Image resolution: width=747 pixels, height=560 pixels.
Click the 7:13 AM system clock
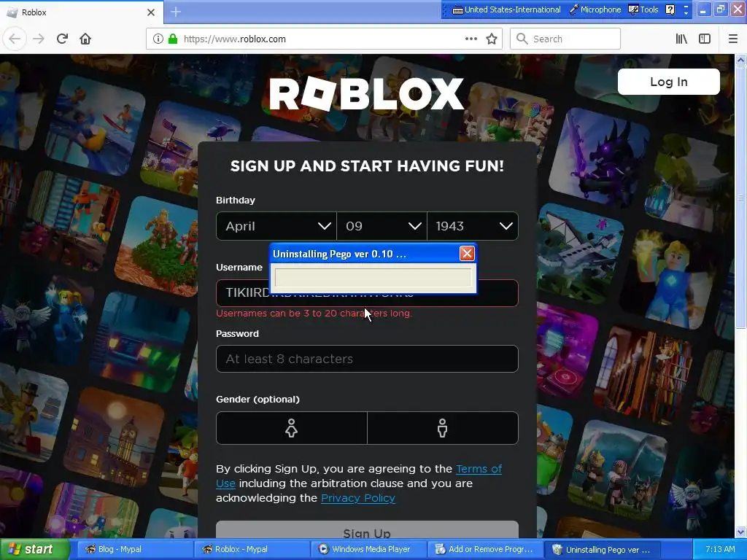tap(720, 549)
